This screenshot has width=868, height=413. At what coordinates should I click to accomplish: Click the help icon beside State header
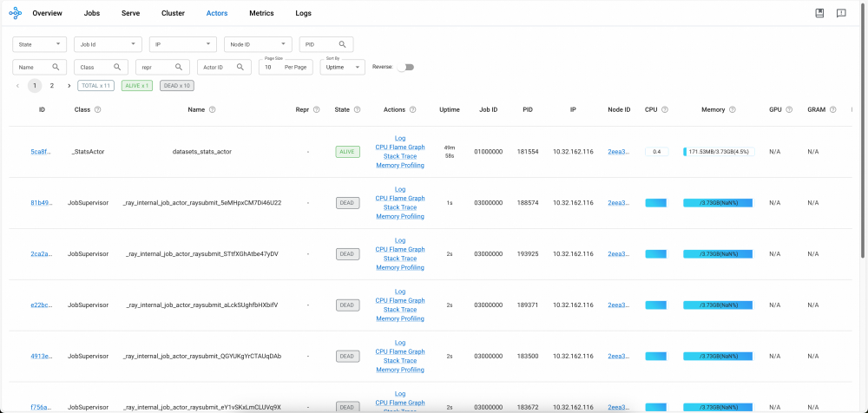pos(357,109)
